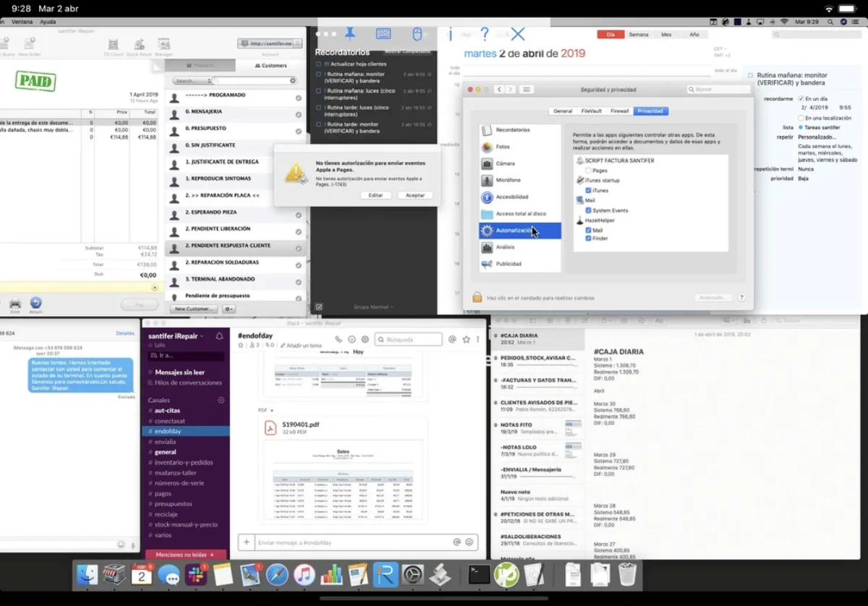
Task: Open the New Customer options menu
Action: 230,309
